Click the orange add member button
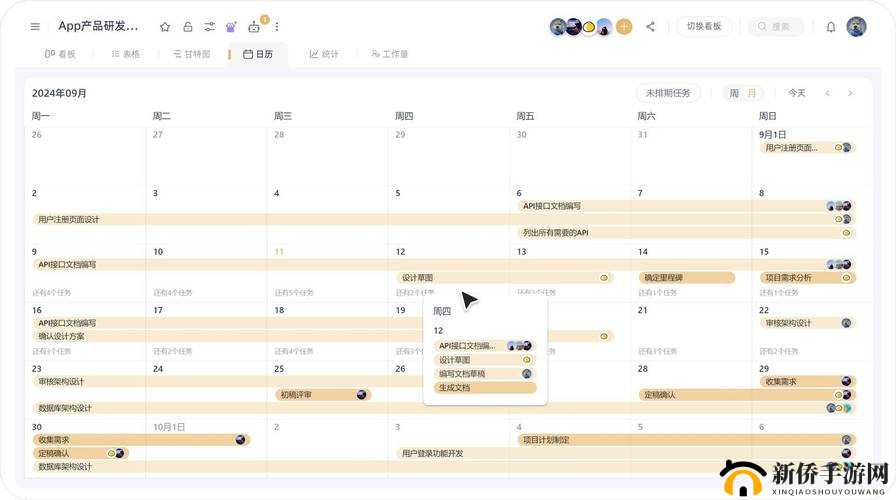 click(624, 26)
